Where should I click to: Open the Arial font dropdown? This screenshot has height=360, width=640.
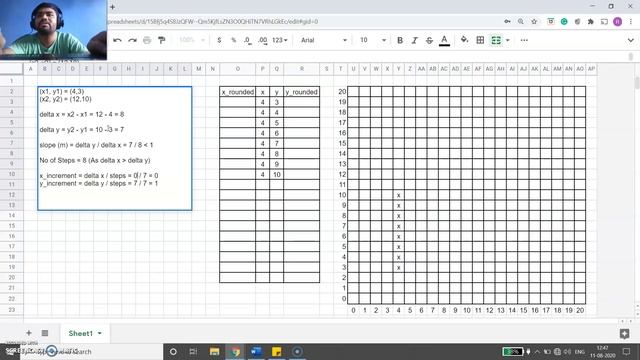(324, 40)
